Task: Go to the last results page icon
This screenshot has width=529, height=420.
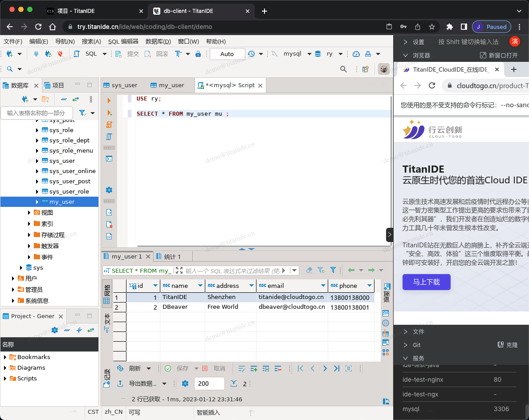Action: (x=337, y=368)
